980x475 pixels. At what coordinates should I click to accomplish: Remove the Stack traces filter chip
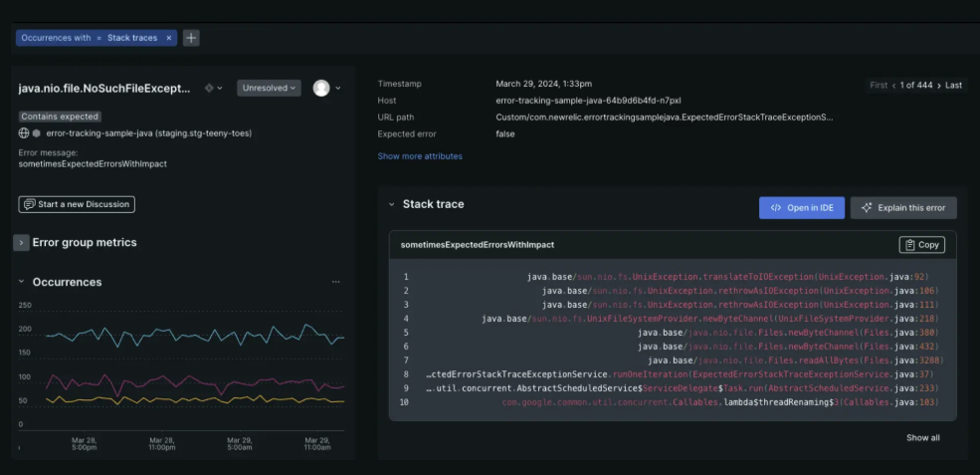click(x=169, y=38)
